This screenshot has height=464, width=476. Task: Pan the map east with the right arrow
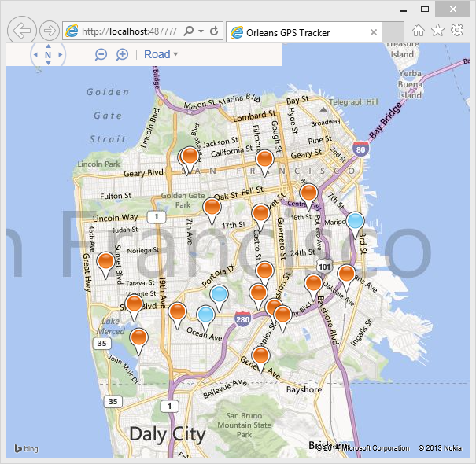61,54
